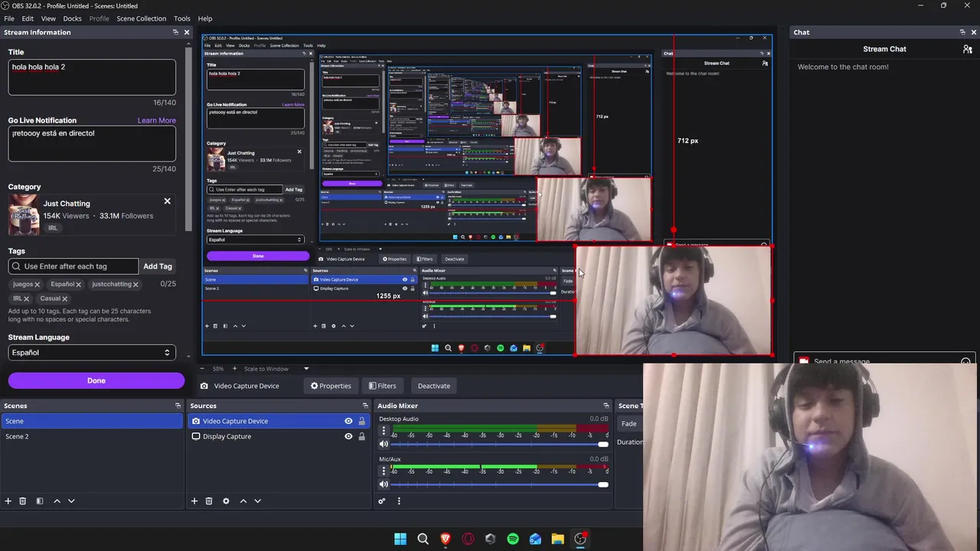980x551 pixels.
Task: Move scene down with Scenes down arrow
Action: click(x=71, y=501)
